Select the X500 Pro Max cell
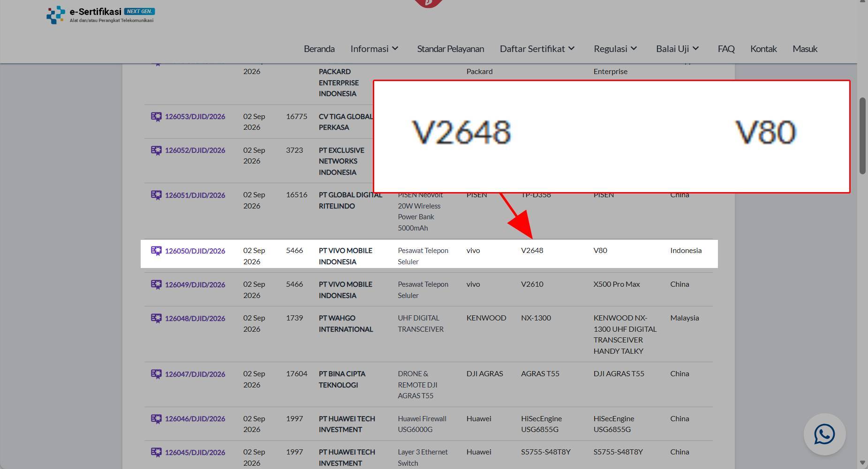This screenshot has width=868, height=469. tap(617, 284)
